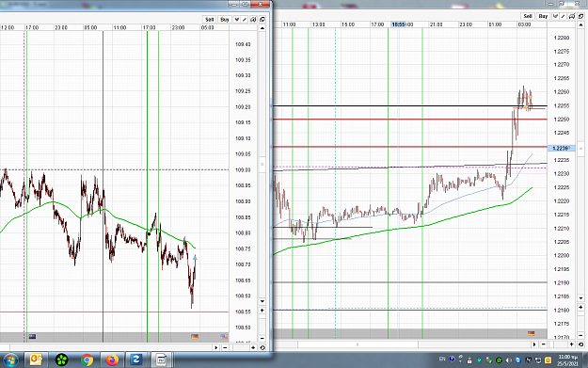
Task: Open the green flower app on taskbar
Action: (61, 360)
